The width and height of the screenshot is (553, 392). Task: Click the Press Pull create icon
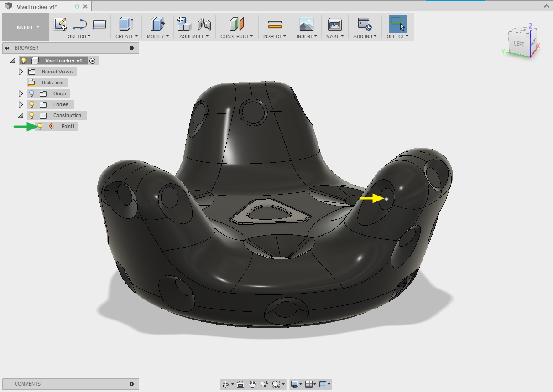click(x=126, y=24)
